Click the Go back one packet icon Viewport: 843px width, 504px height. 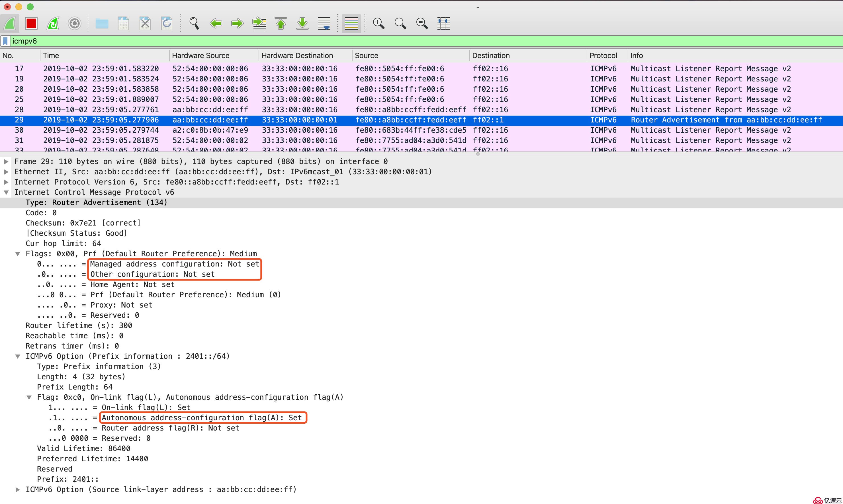point(215,23)
